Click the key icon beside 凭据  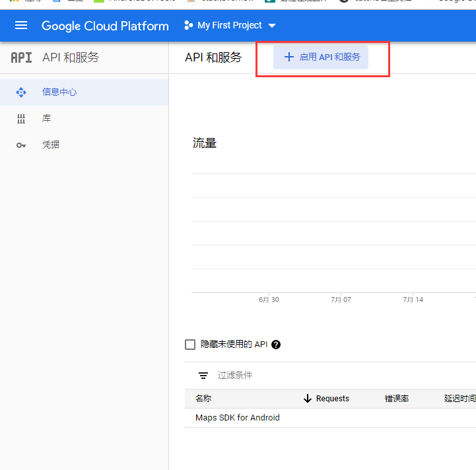click(21, 145)
